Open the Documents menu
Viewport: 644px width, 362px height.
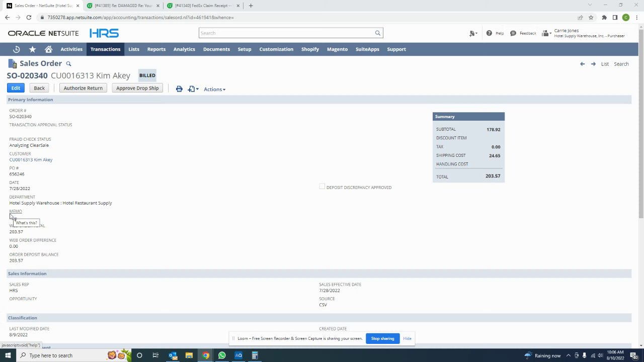[x=216, y=49]
